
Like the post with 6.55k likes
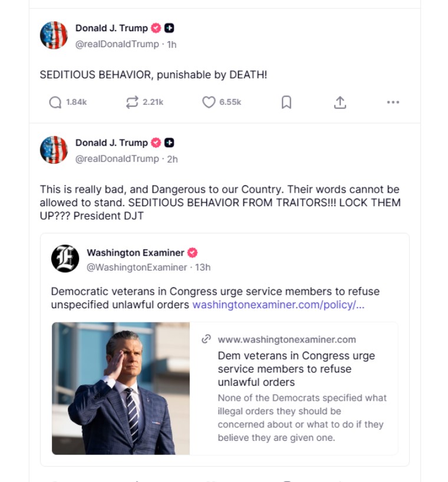tap(209, 103)
